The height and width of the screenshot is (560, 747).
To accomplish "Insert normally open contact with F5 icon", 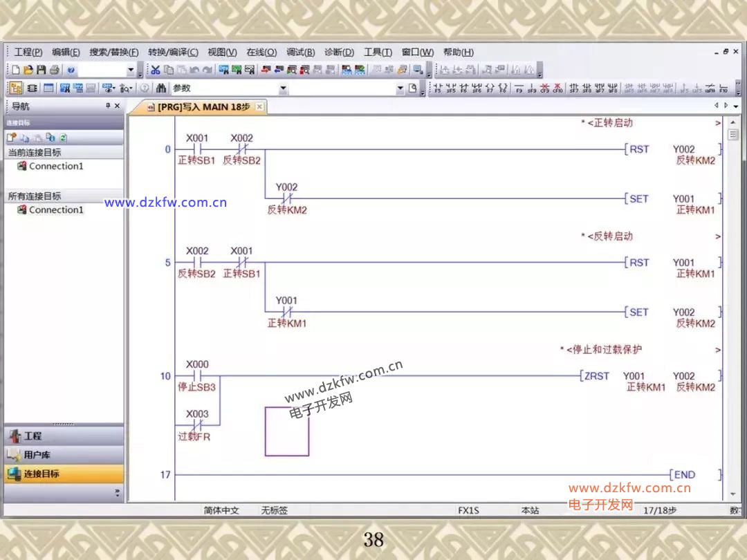I will [437, 88].
